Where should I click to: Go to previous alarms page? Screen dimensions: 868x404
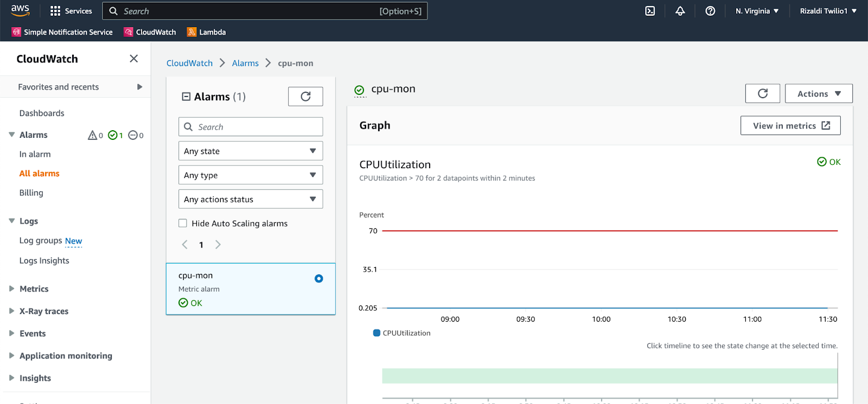[x=185, y=245]
